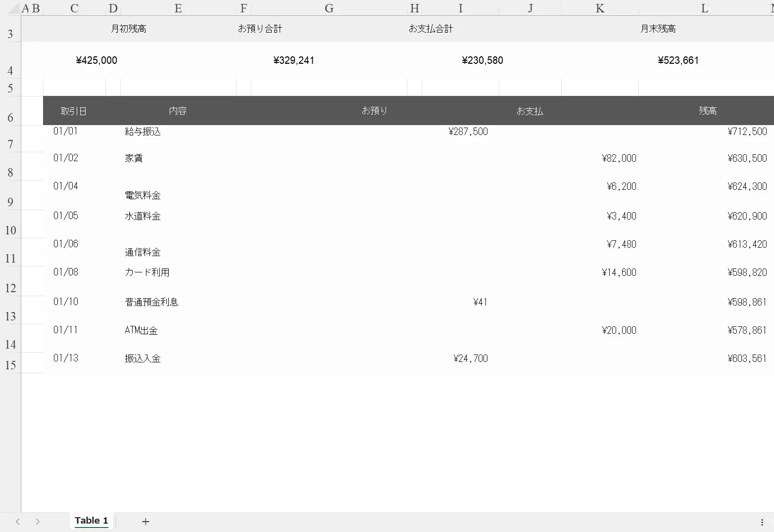Select the 普通預金利息 description cell
The height and width of the screenshot is (532, 774).
[x=152, y=302]
